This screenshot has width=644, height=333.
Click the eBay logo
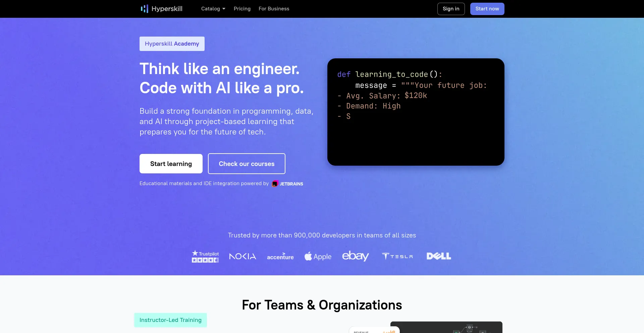(355, 256)
